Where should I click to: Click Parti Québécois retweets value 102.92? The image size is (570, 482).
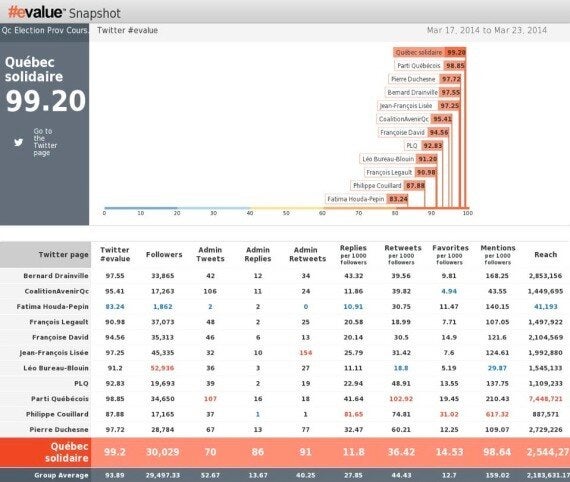point(401,399)
